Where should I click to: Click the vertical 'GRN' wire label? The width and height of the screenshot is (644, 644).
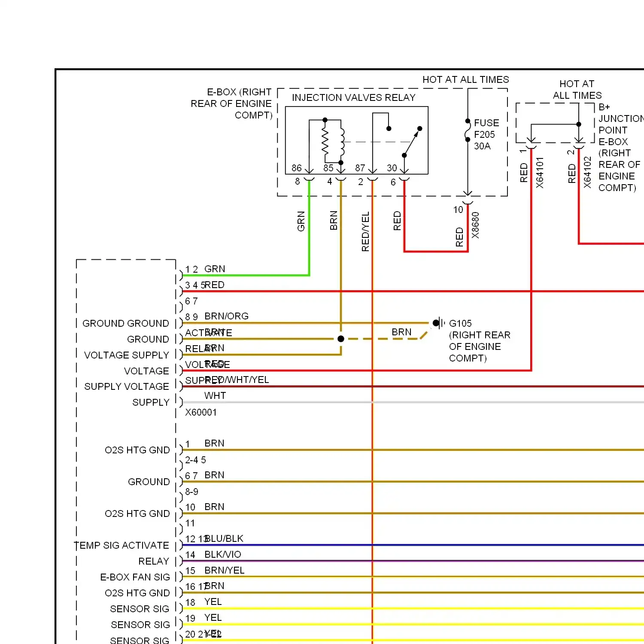pyautogui.click(x=301, y=221)
